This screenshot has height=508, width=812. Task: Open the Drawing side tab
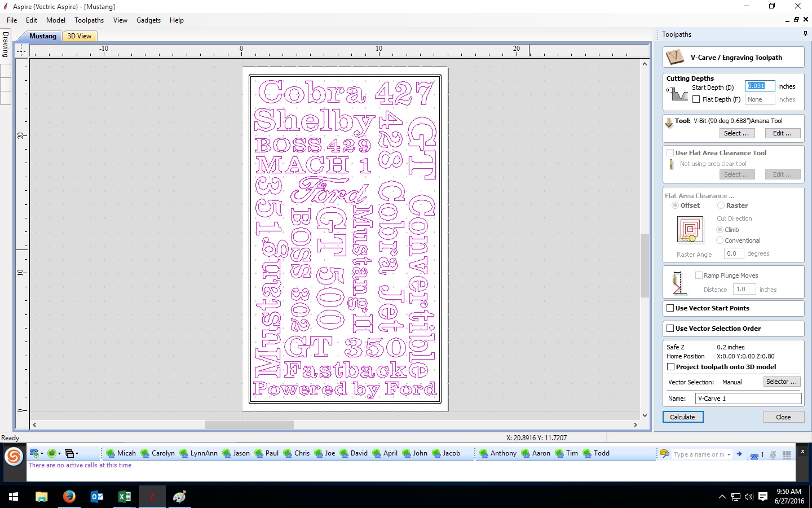pyautogui.click(x=6, y=44)
